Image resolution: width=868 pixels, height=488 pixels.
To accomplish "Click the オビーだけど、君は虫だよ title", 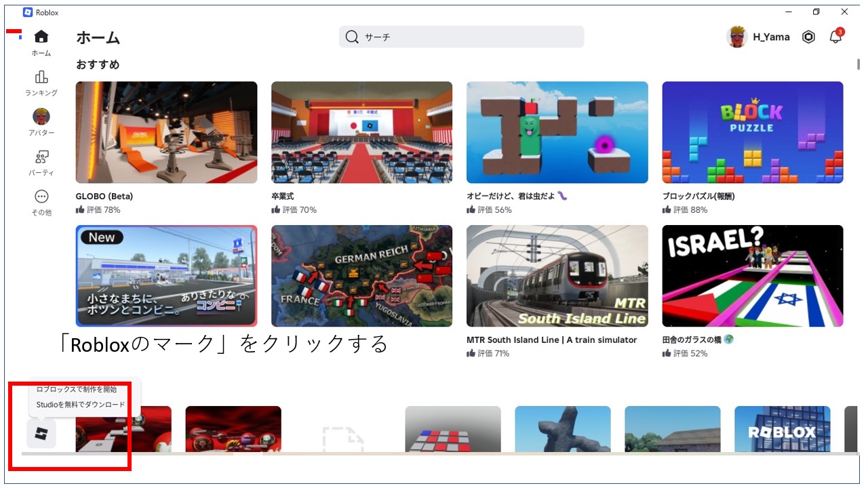I will (x=517, y=197).
